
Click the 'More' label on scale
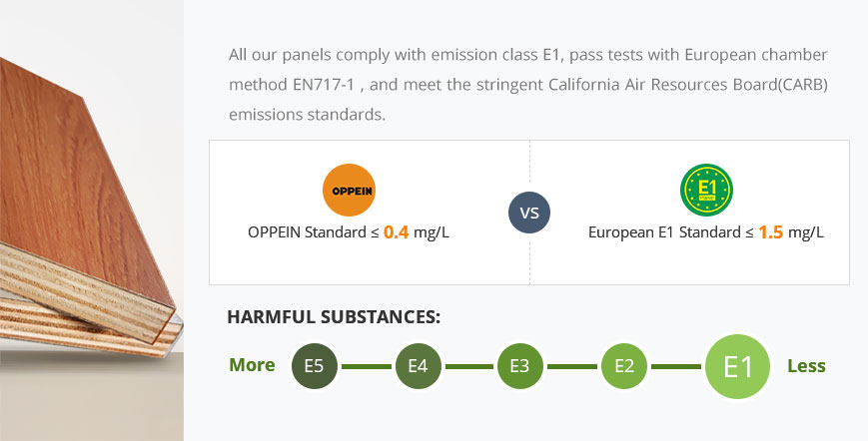(x=252, y=365)
